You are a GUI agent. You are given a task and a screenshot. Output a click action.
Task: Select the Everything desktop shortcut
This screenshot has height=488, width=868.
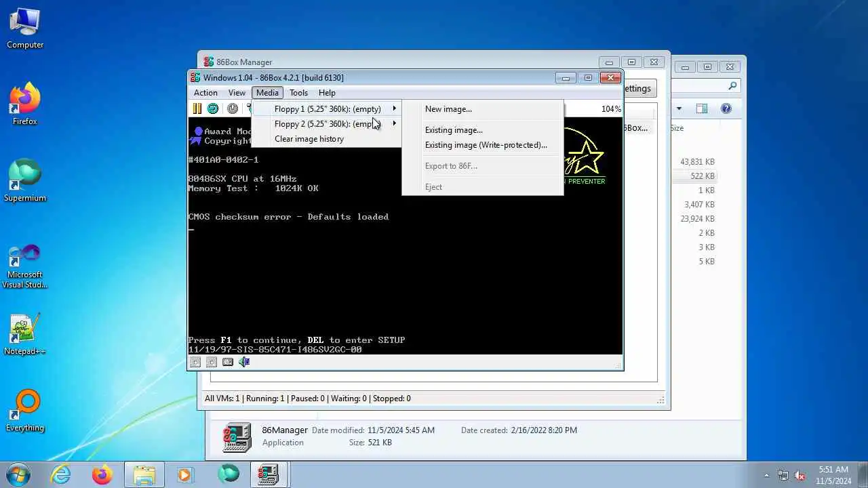click(25, 411)
